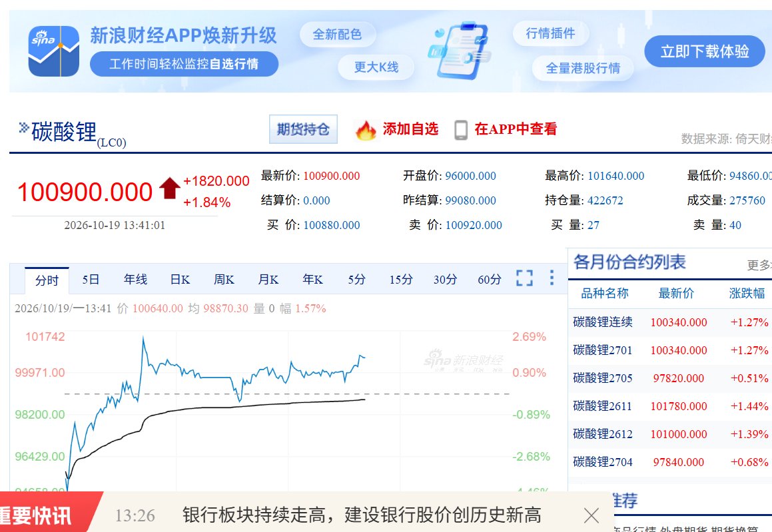Image resolution: width=772 pixels, height=532 pixels.
Task: Click the 涨跌幅 column header
Action: (x=747, y=294)
